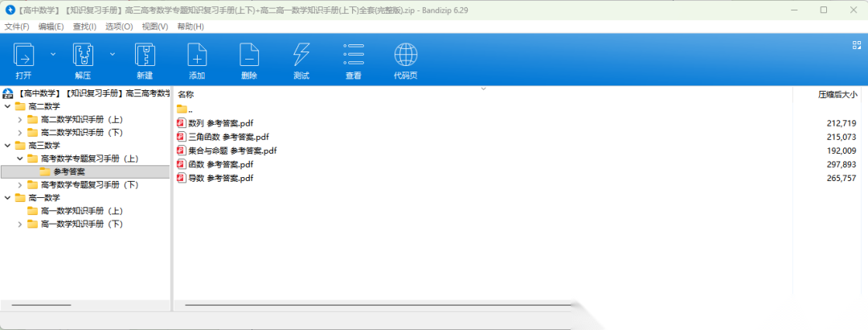Image resolution: width=868 pixels, height=330 pixels.
Task: Click the 解压 (Extract) toolbar icon
Action: [84, 56]
